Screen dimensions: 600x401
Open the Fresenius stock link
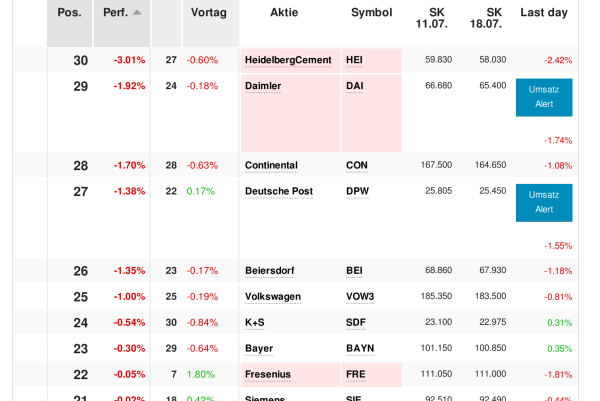[x=269, y=374]
